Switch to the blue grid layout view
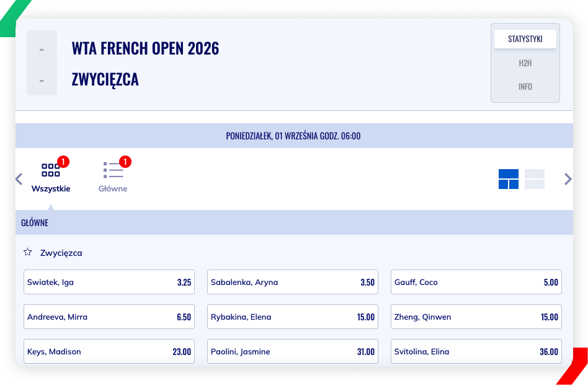The height and width of the screenshot is (386, 588). 509,179
